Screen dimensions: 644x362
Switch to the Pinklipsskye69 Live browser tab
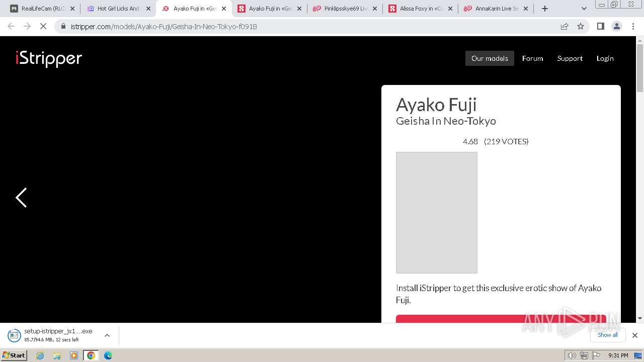tap(344, 9)
